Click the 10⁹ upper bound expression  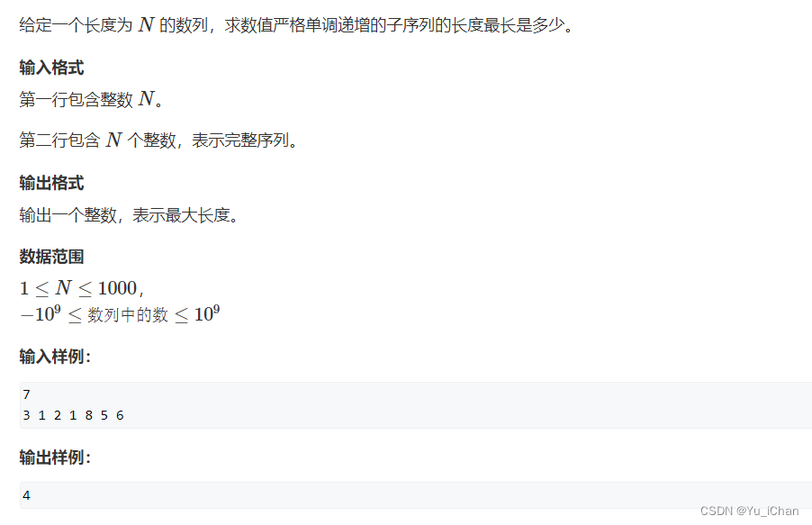pos(207,313)
